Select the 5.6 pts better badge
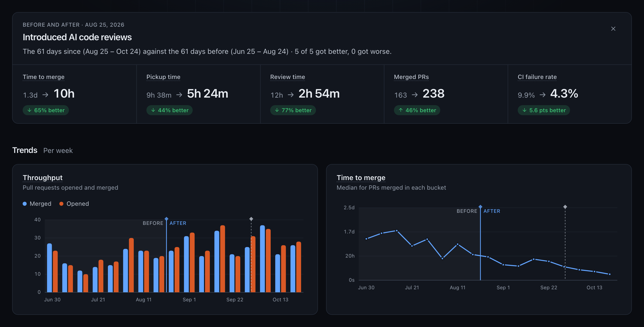 [544, 110]
